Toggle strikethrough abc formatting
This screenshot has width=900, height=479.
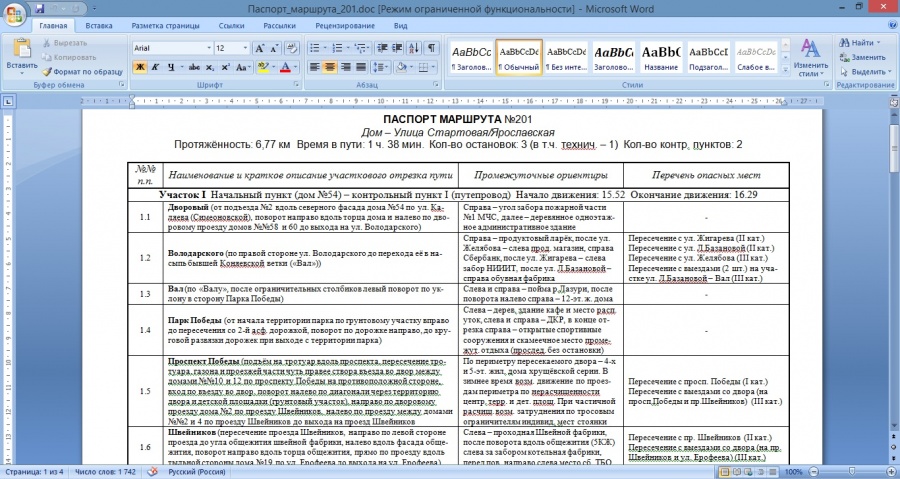(194, 67)
